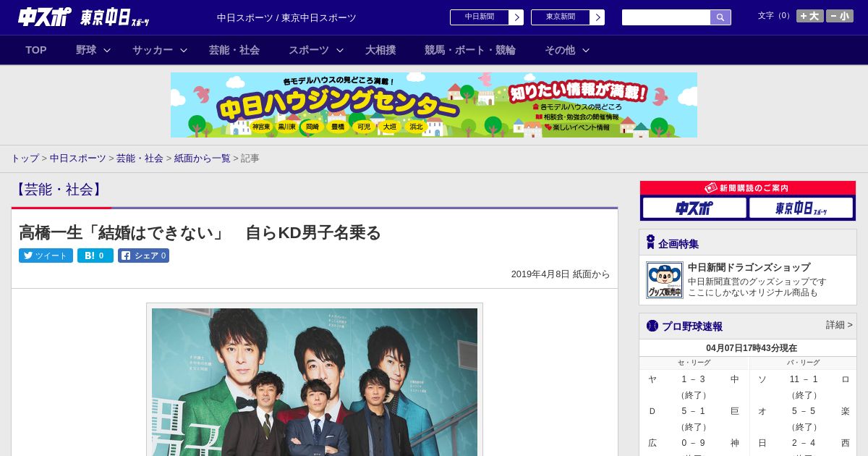This screenshot has height=456, width=868.
Task: Open 中日新聞ドラゴンズショップ link
Action: [x=749, y=267]
